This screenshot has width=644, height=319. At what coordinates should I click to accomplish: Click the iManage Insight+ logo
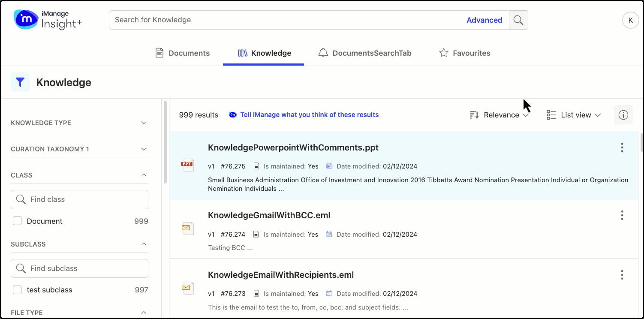(x=48, y=20)
